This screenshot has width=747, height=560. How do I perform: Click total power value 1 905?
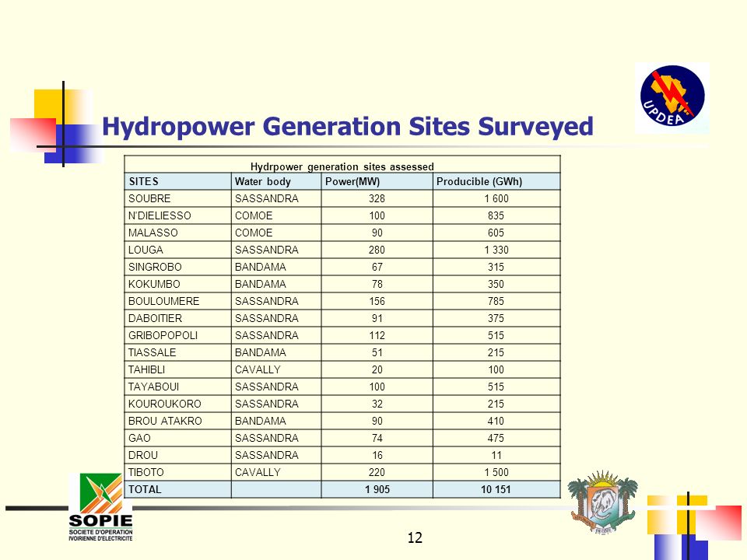377,490
